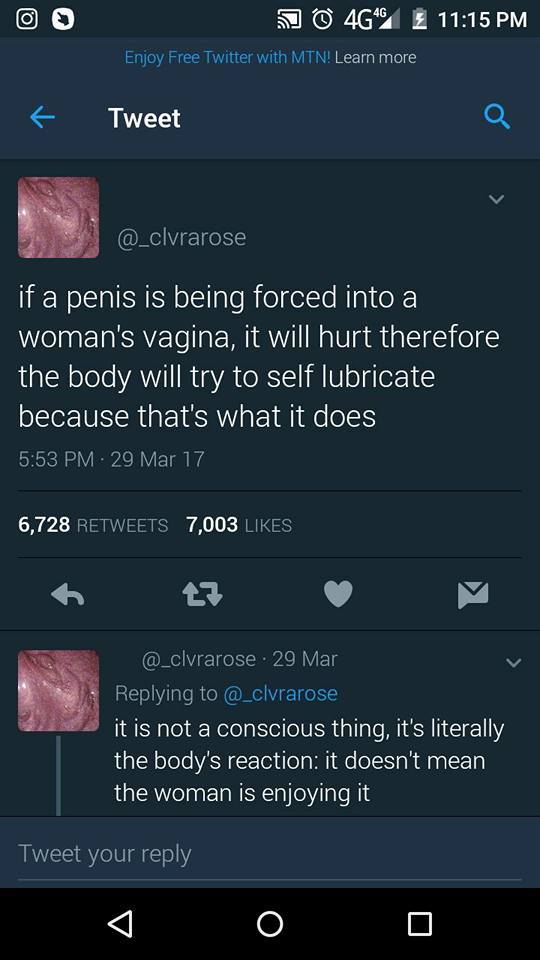Open the search magnifier icon

pos(497,116)
